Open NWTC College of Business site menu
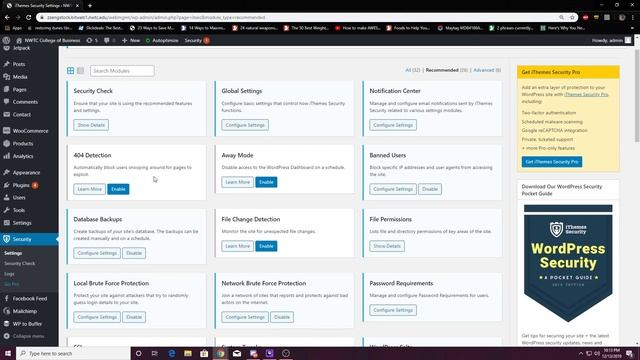640x360 pixels. point(48,40)
